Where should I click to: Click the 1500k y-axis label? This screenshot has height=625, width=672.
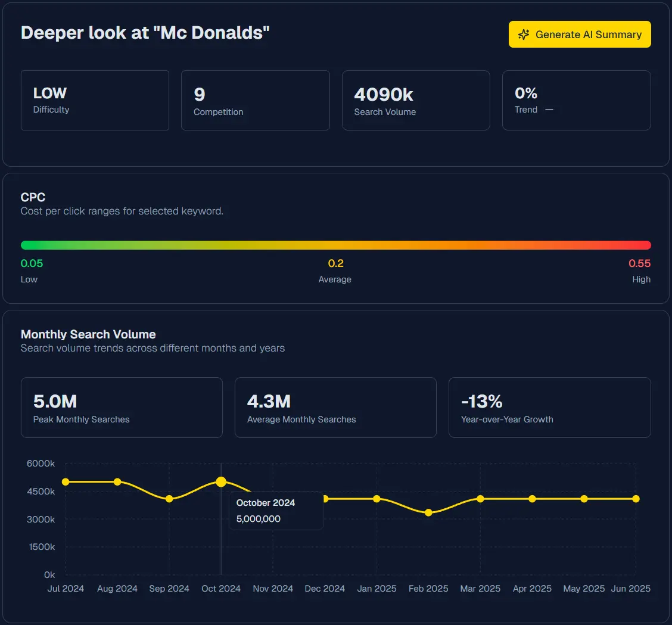pyautogui.click(x=42, y=547)
